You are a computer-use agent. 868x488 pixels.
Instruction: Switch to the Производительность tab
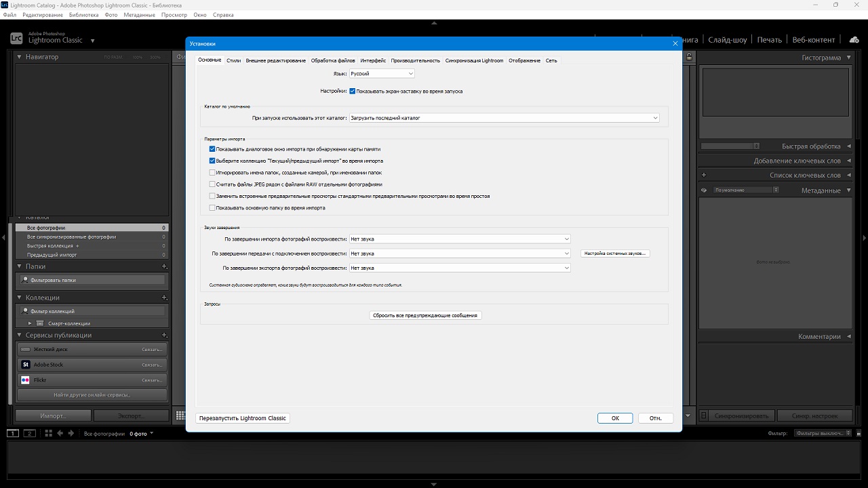415,60
